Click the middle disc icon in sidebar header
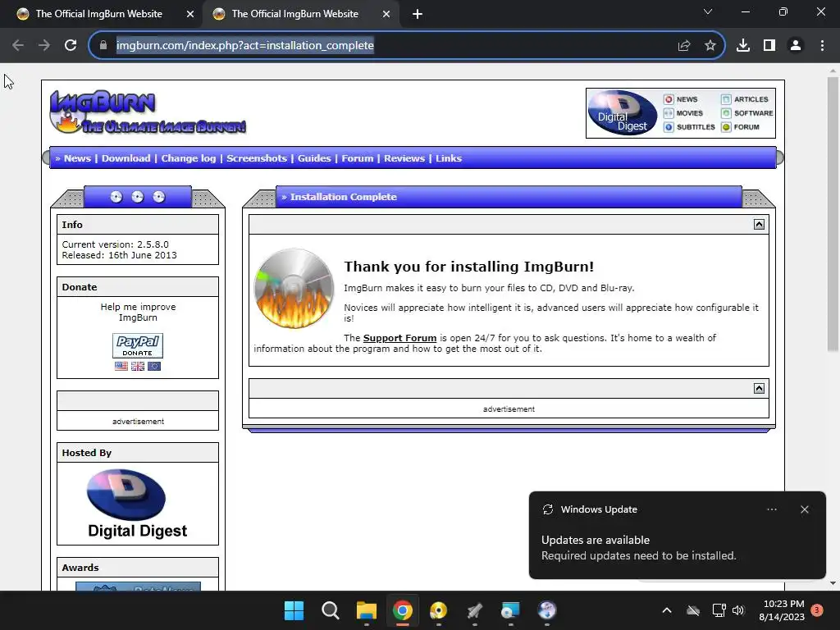The image size is (840, 630). [138, 197]
